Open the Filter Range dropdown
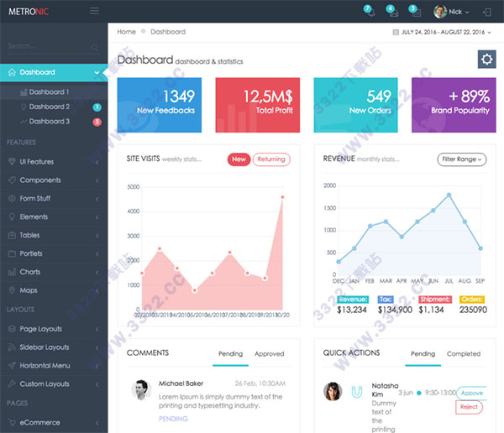Screen dimensions: 504x433 click(461, 159)
